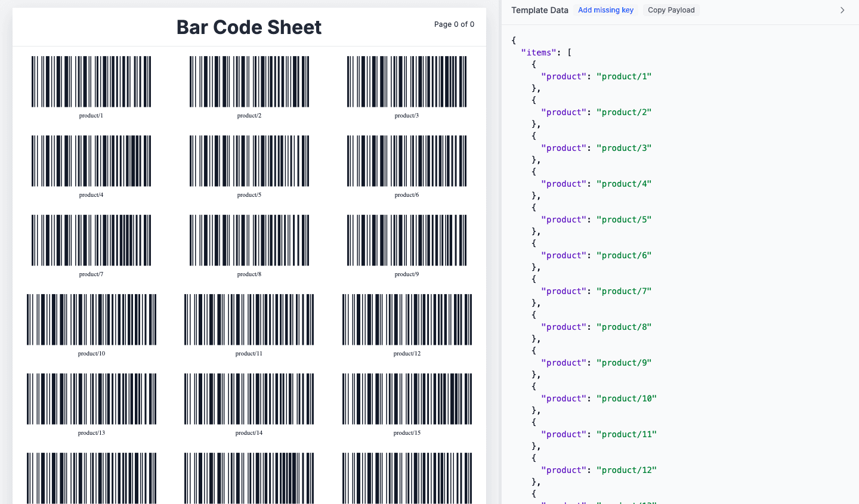Click the product/1 value in the JSON
The height and width of the screenshot is (504, 859).
[624, 76]
